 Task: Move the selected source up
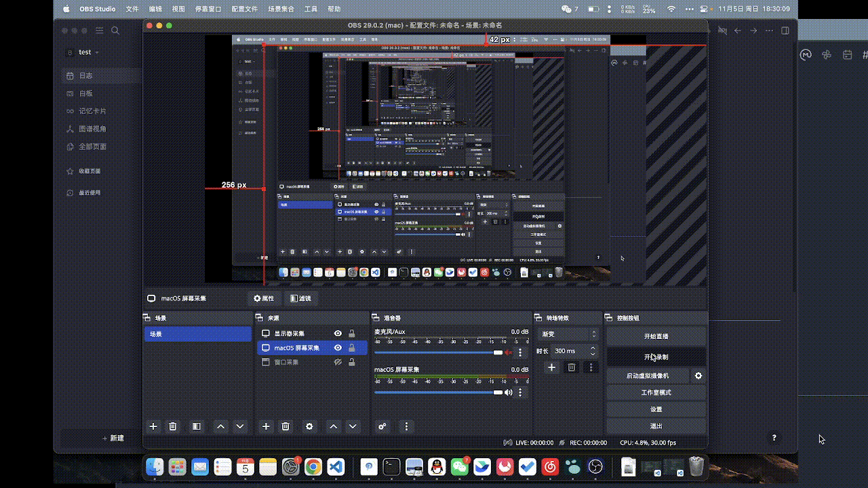pos(333,426)
